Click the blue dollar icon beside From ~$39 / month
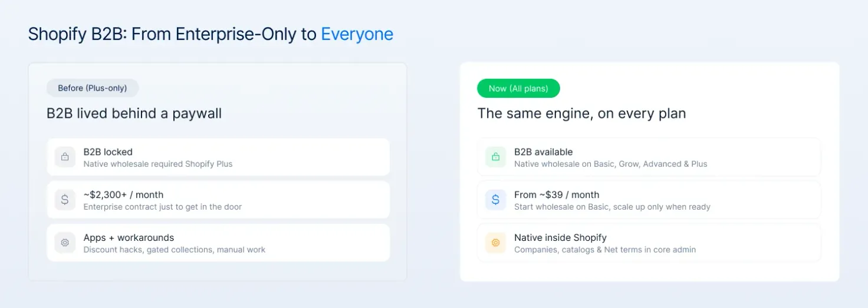This screenshot has width=868, height=308. pos(495,200)
